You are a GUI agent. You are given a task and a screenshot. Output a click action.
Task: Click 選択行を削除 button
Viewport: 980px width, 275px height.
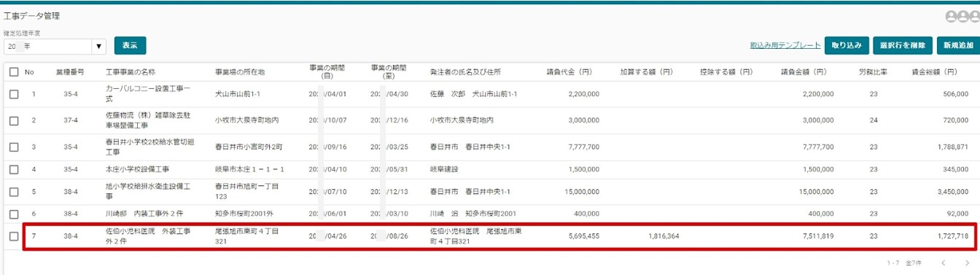pyautogui.click(x=902, y=45)
